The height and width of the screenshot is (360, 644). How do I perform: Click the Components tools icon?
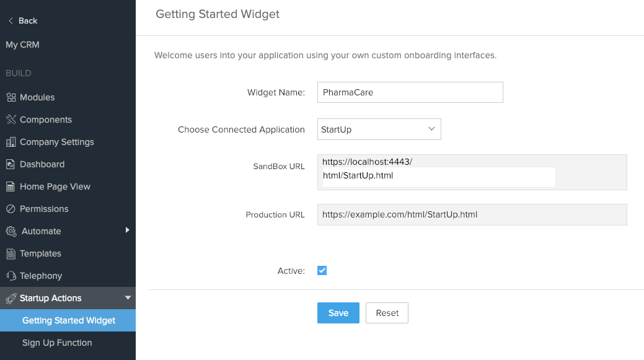click(x=11, y=120)
